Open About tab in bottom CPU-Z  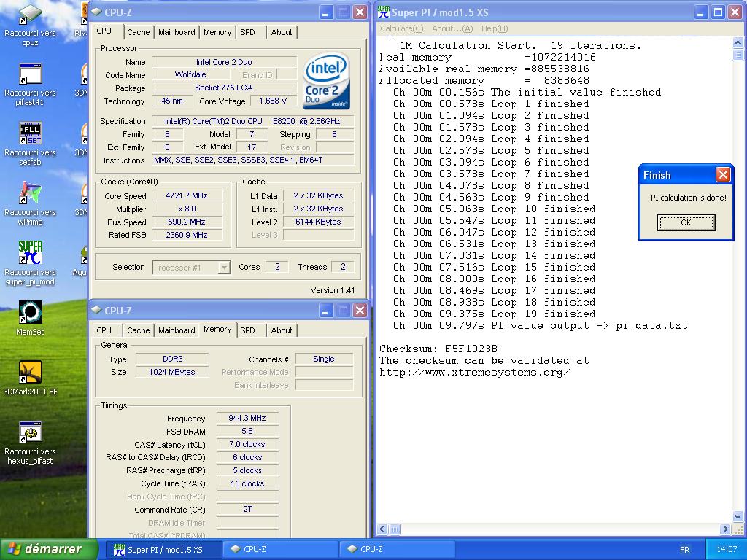pos(281,330)
